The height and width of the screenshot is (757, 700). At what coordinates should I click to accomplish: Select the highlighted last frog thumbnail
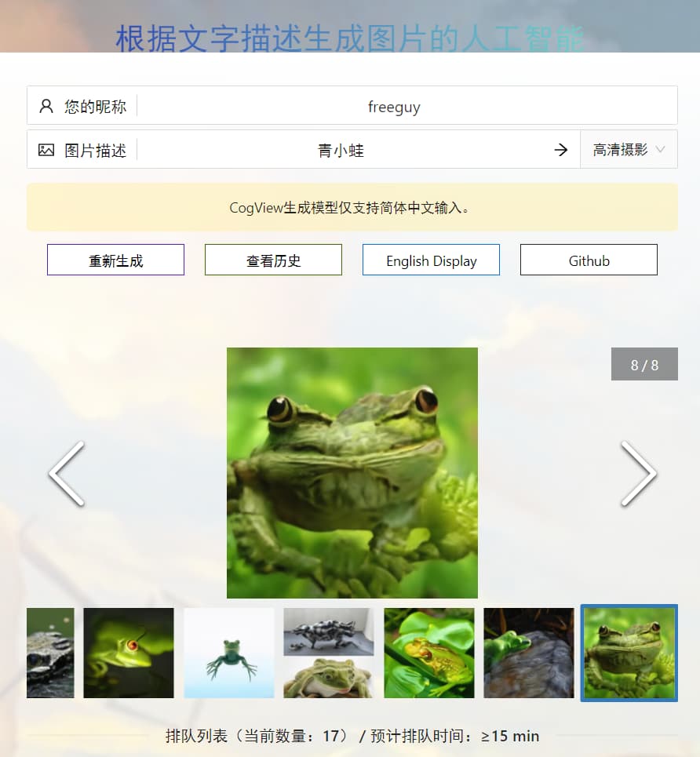tap(629, 653)
